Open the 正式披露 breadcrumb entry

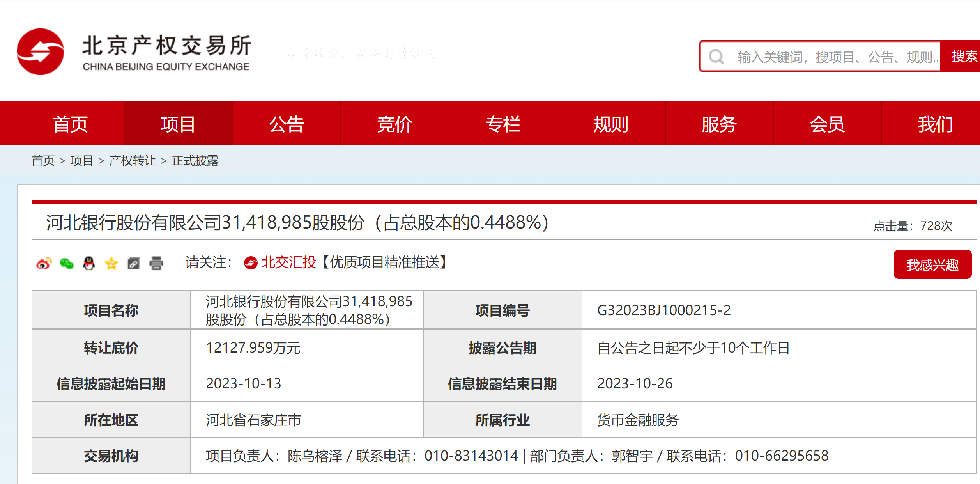pyautogui.click(x=196, y=161)
